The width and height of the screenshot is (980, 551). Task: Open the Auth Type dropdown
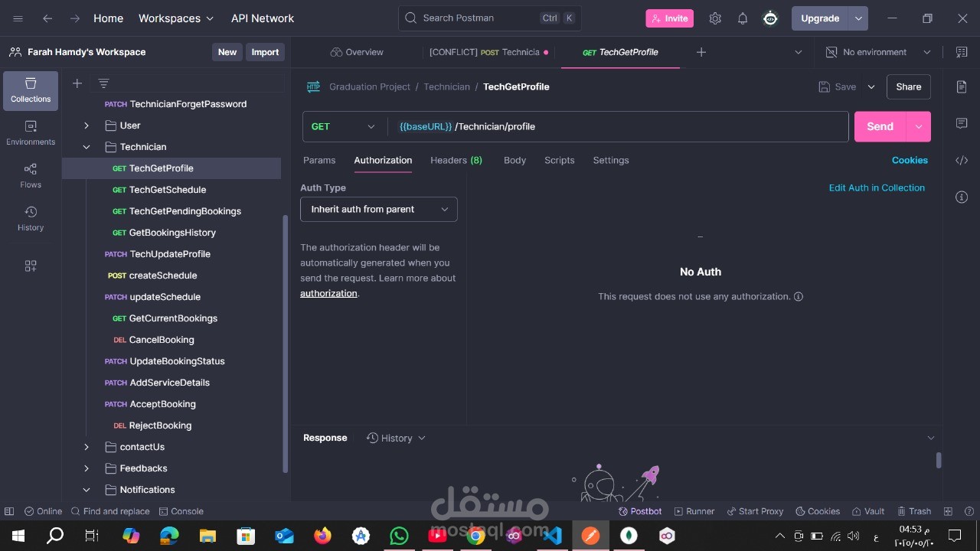coord(379,210)
